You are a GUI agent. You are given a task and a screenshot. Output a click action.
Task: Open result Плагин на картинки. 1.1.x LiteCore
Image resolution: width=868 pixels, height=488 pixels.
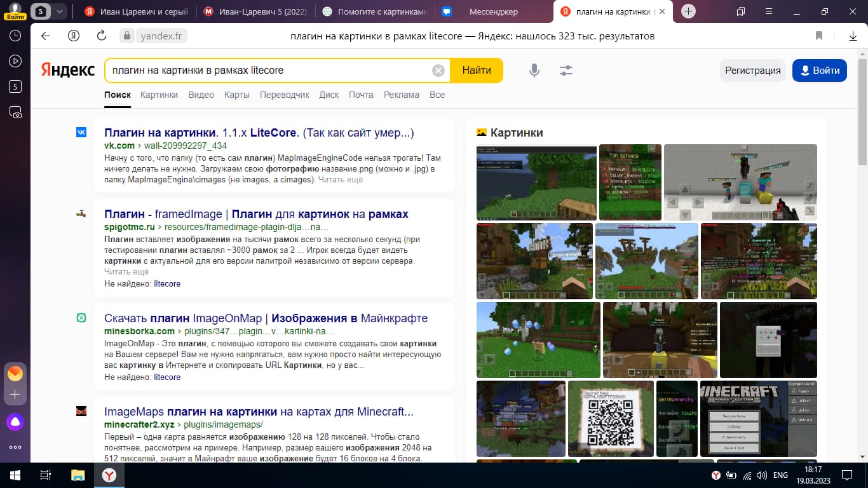[259, 133]
